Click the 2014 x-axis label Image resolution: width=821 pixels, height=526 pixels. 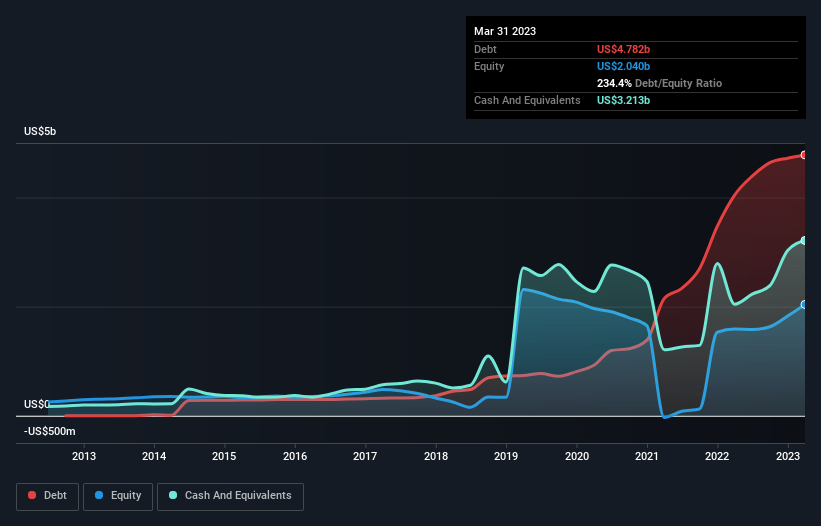tap(154, 456)
